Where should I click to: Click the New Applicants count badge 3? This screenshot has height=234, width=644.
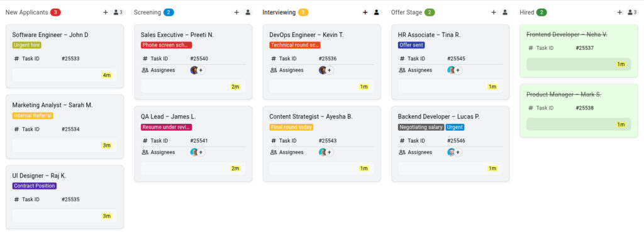[x=55, y=13]
